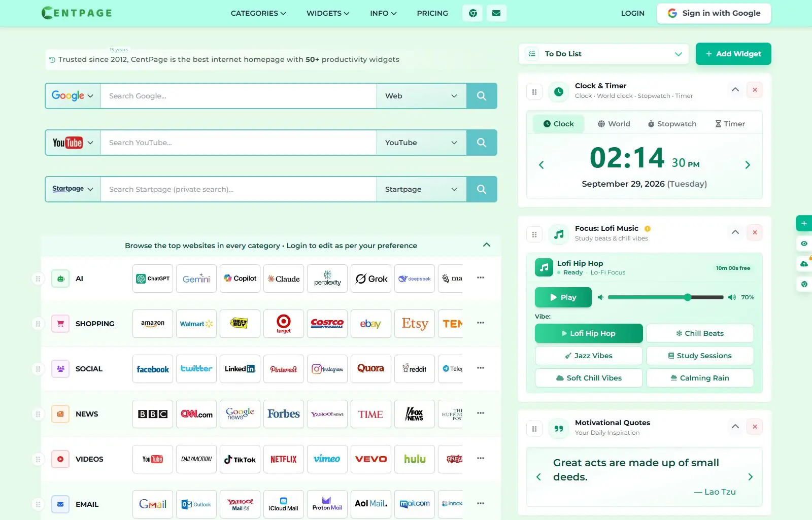Open the Reddit social tile
Viewport: 812px width, 520px height.
click(x=415, y=369)
